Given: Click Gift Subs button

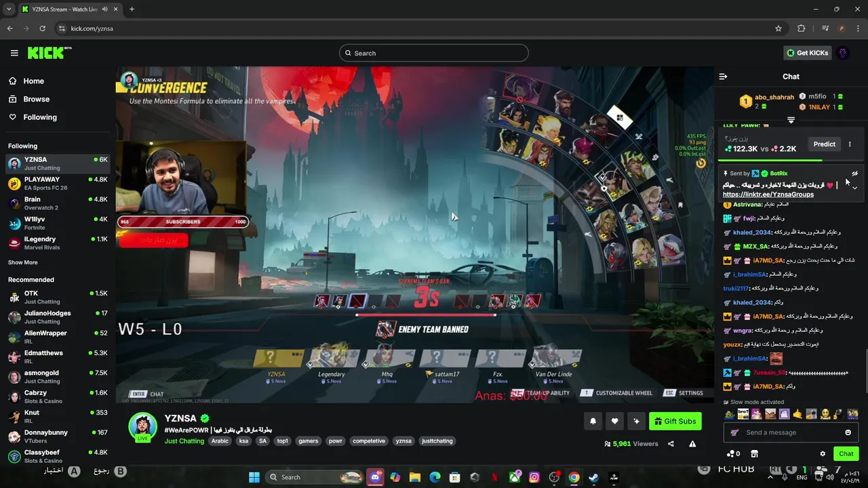Looking at the screenshot, I should [x=675, y=421].
